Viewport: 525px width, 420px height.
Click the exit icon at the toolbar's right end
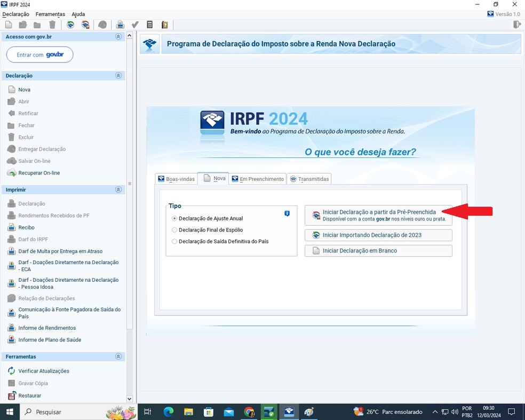tap(517, 25)
